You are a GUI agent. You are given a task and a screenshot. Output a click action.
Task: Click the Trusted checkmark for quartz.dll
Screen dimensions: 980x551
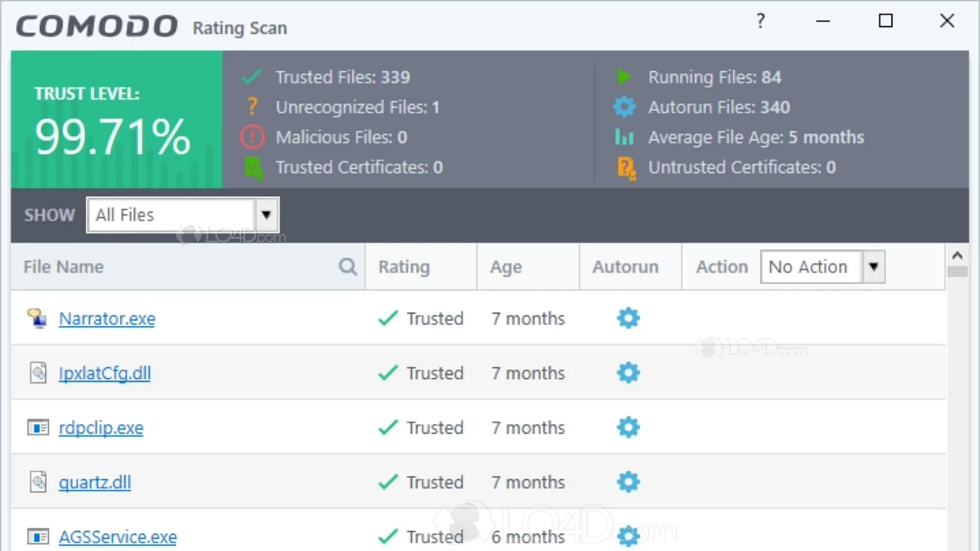point(388,482)
